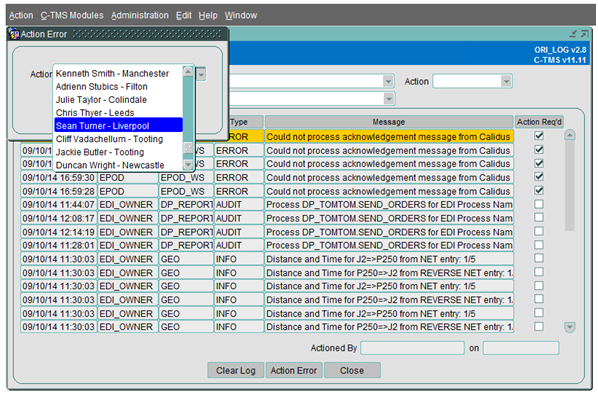This screenshot has height=395, width=598.
Task: Click the Actioned By field
Action: click(412, 348)
